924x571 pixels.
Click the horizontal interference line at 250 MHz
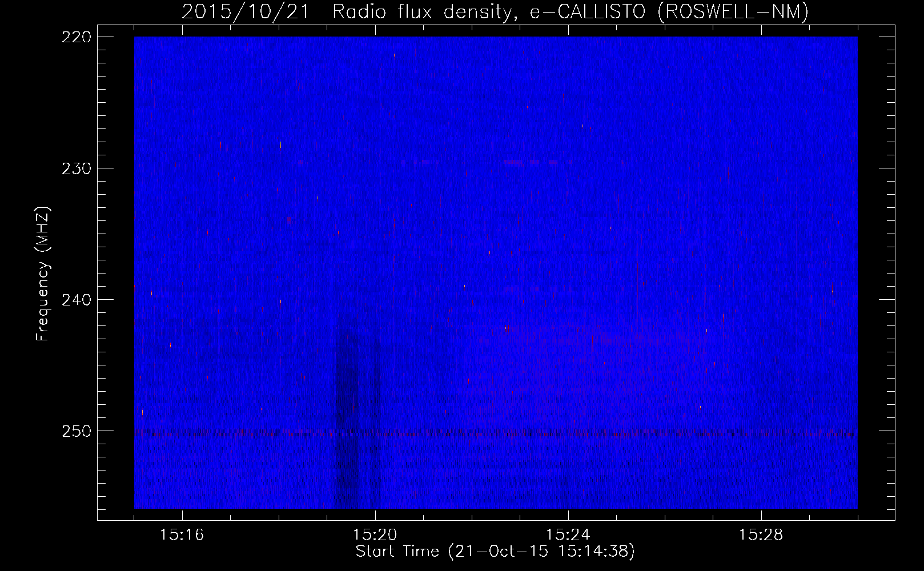coord(496,433)
